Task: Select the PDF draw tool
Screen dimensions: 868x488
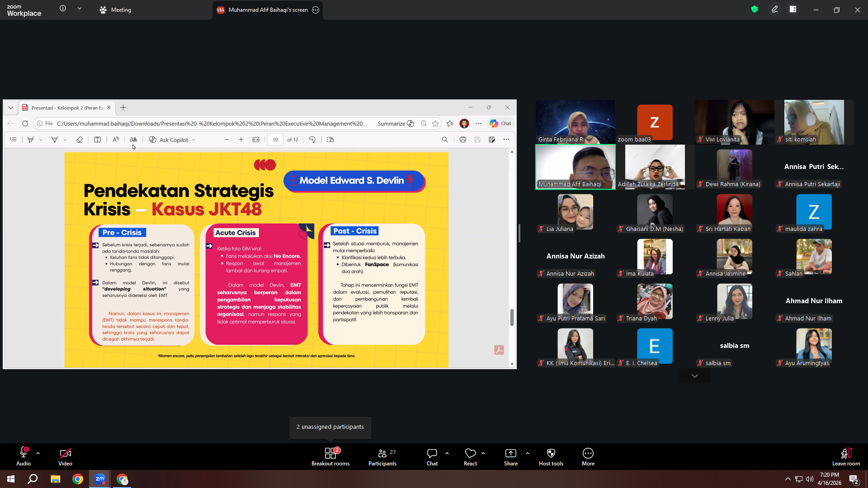Action: 54,140
